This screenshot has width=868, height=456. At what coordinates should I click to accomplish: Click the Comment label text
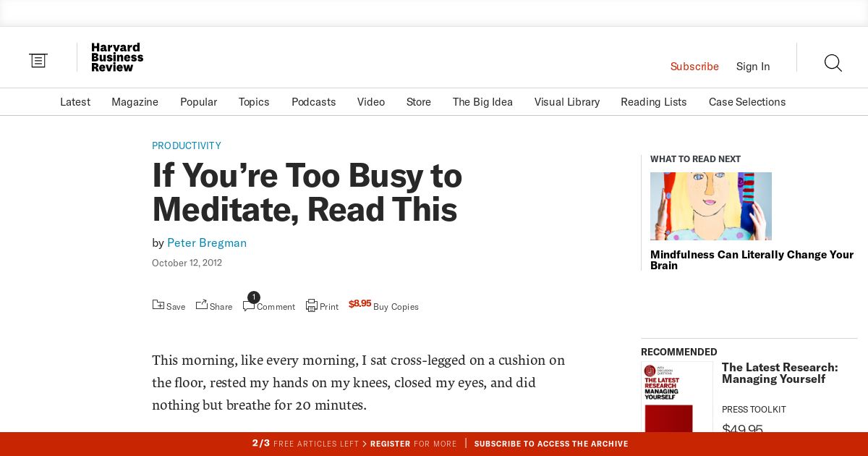pos(276,307)
